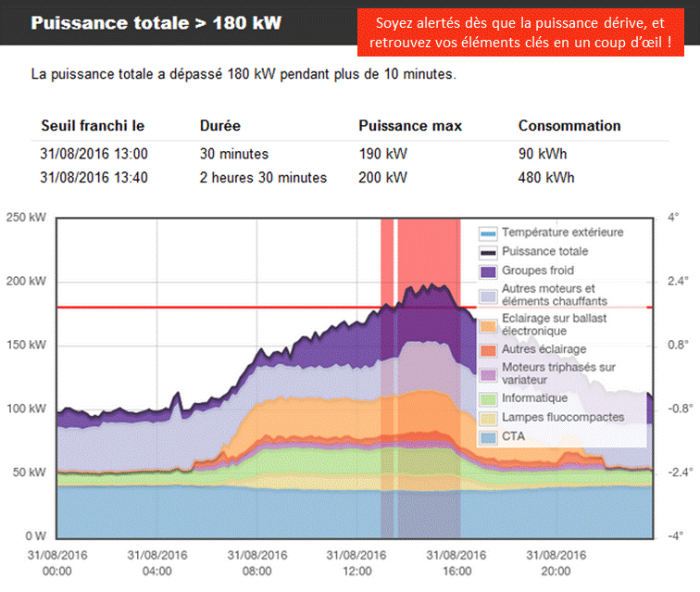Viewport: 700px width, 592px height.
Task: Click the orange Eclairage sur ballast swatch
Action: pyautogui.click(x=488, y=324)
